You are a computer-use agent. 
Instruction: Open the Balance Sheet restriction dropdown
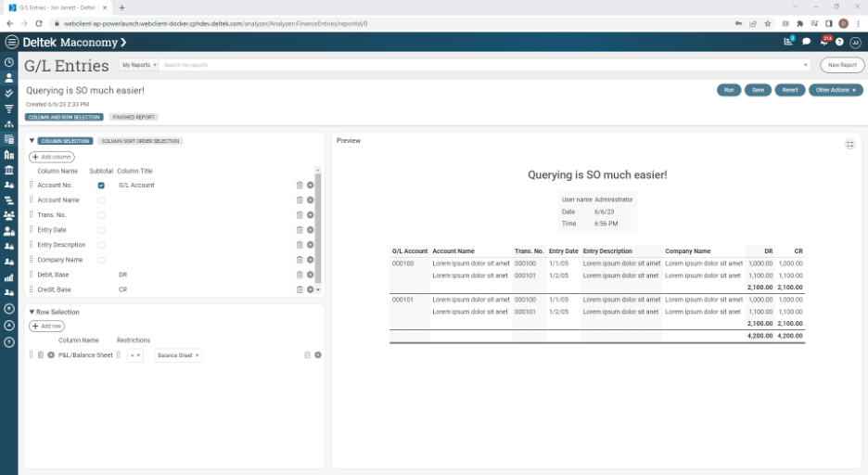[177, 355]
